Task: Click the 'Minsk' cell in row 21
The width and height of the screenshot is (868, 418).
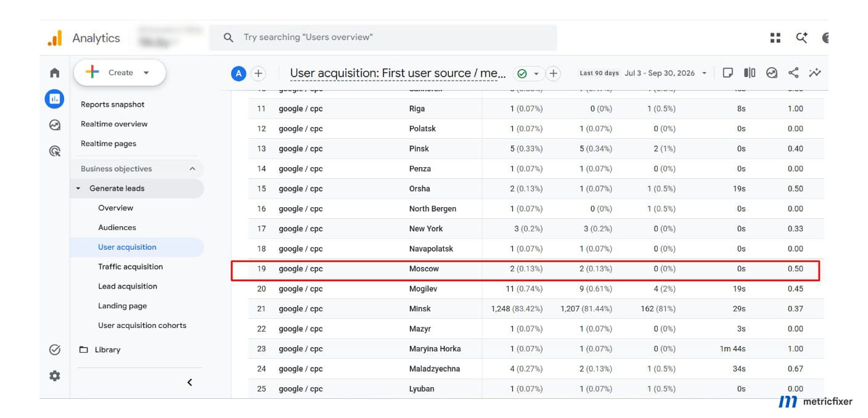Action: pos(420,309)
